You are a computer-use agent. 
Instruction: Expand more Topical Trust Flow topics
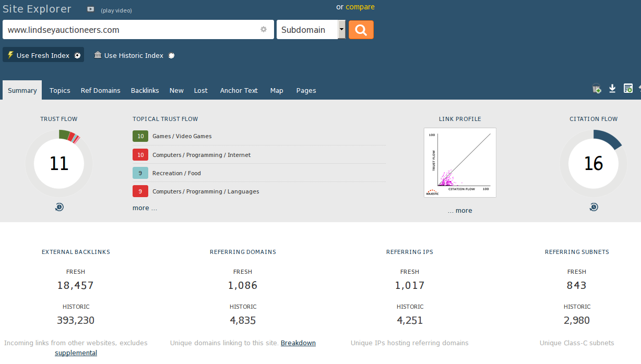tap(145, 208)
